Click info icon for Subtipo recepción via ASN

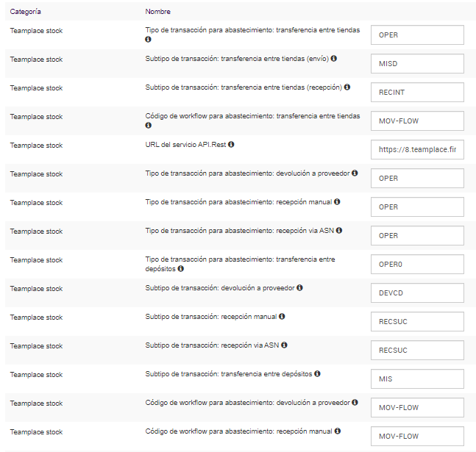click(284, 345)
